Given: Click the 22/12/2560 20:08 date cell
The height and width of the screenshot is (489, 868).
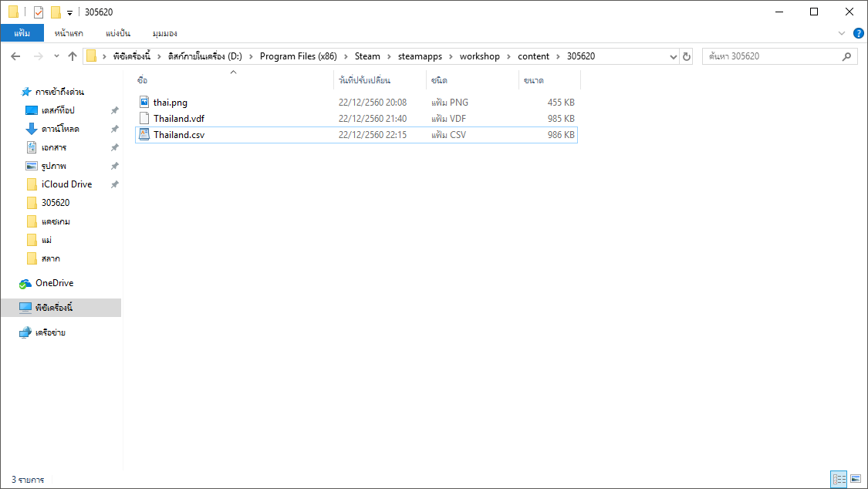Looking at the screenshot, I should tap(373, 103).
